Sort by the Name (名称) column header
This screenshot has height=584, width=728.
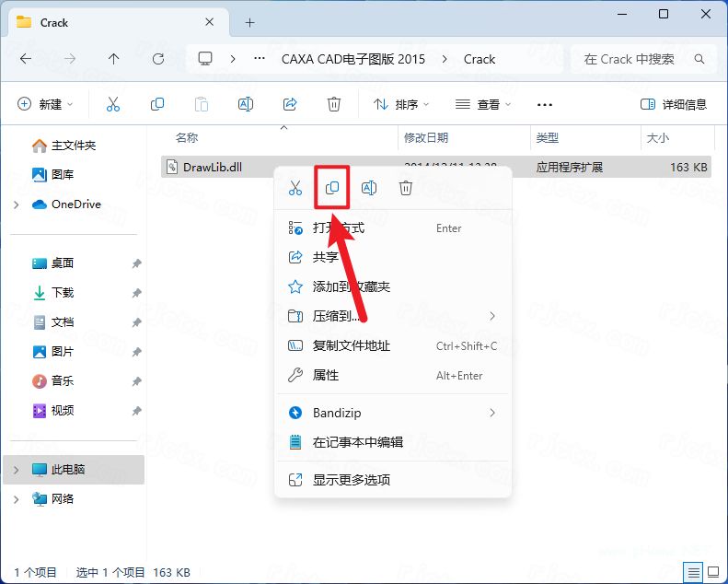187,137
